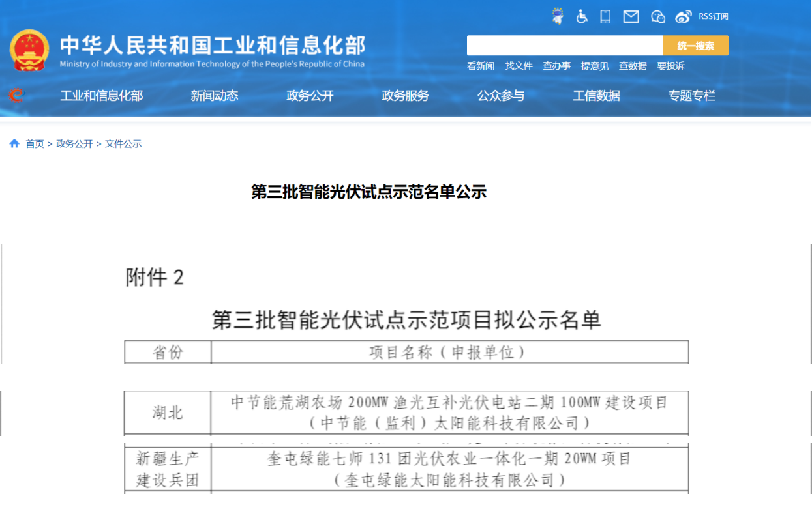The height and width of the screenshot is (507, 812).
Task: Open the wheelchair accessibility mode icon
Action: (x=582, y=17)
